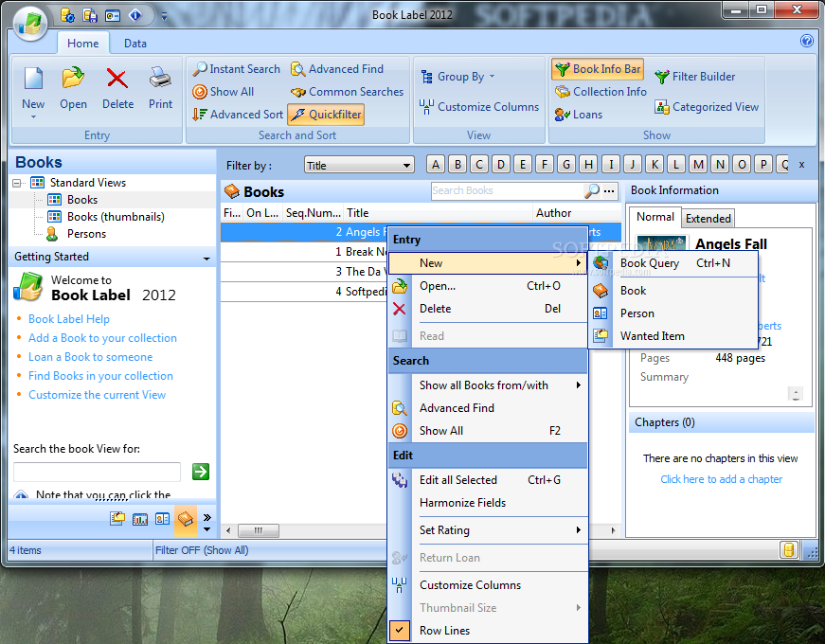Screen dimensions: 825x644
Task: Click the red Delete ribbon icon
Action: [117, 79]
